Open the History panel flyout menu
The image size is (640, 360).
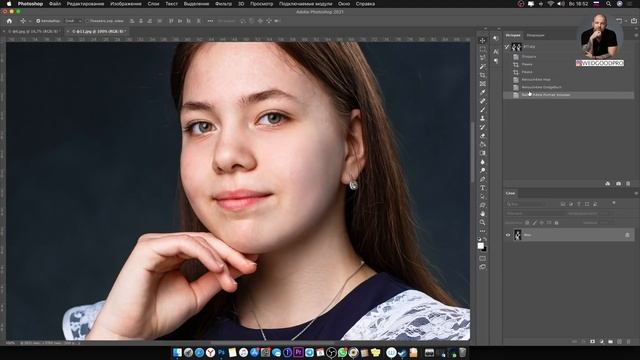pos(636,36)
